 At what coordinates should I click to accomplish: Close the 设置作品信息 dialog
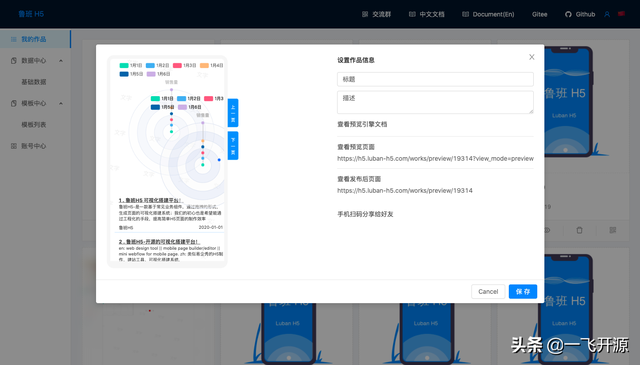(531, 57)
